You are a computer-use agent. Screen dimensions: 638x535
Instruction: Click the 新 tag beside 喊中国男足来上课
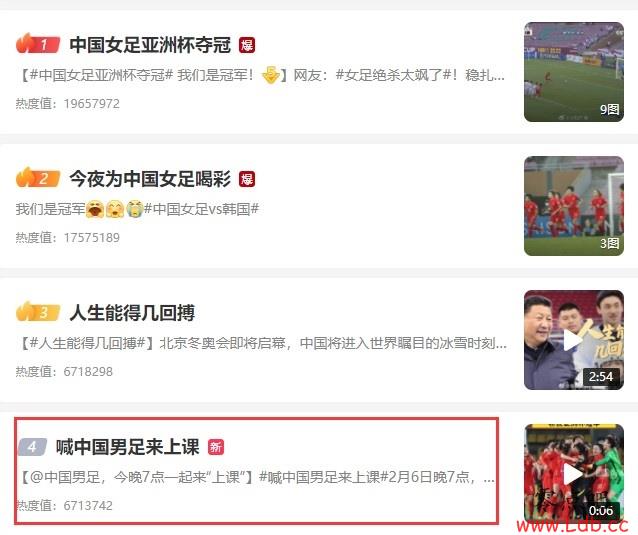[216, 447]
